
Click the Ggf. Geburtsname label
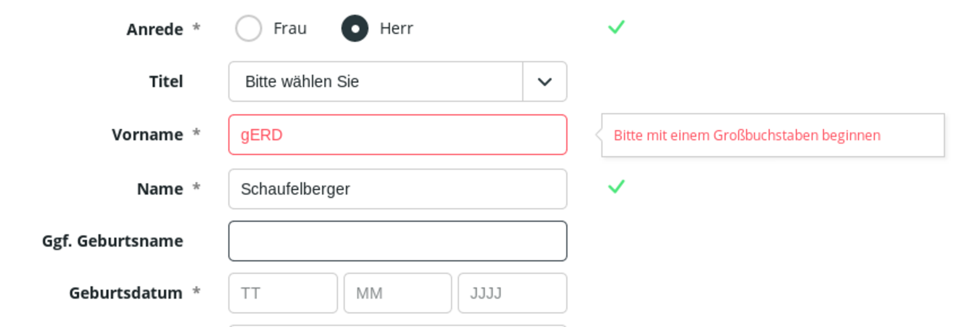(113, 241)
